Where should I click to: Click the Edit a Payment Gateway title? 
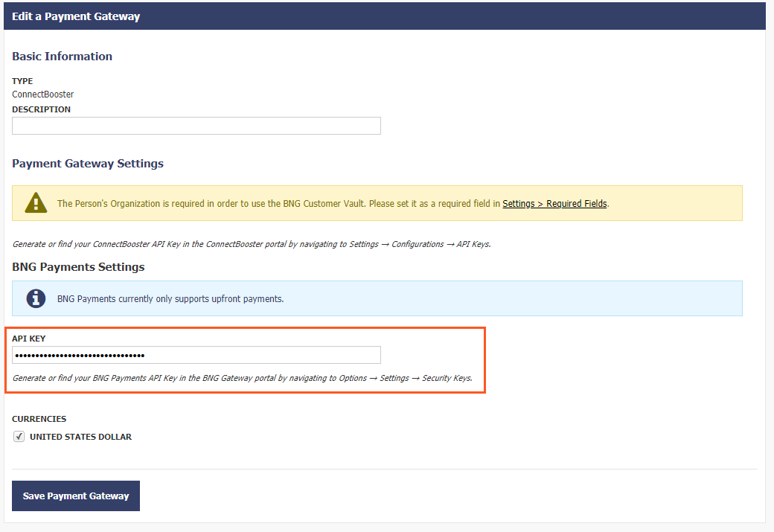[x=76, y=16]
